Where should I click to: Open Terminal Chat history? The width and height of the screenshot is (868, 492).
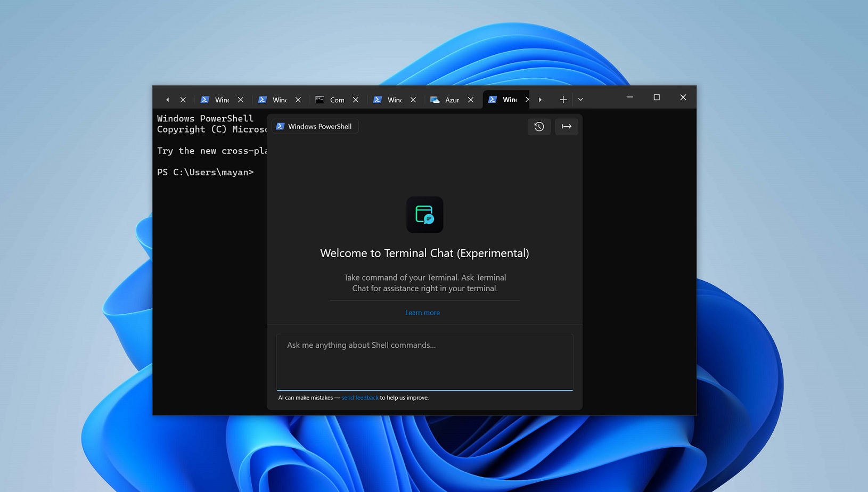(539, 127)
